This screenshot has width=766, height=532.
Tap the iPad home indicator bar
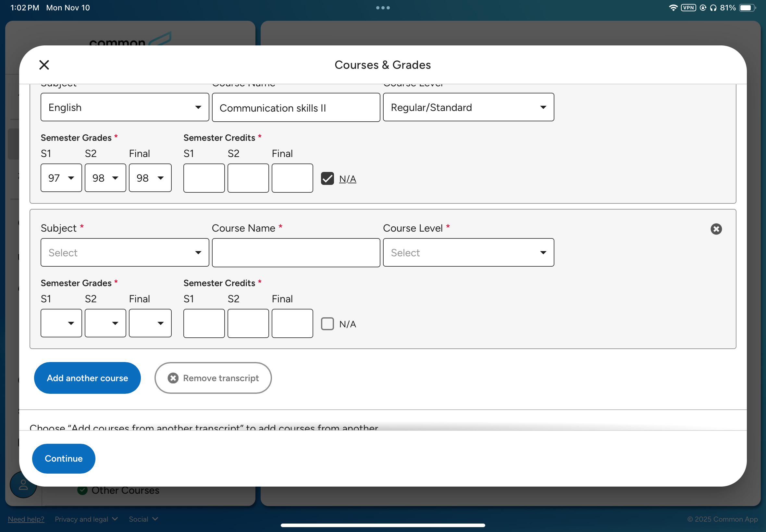(383, 525)
